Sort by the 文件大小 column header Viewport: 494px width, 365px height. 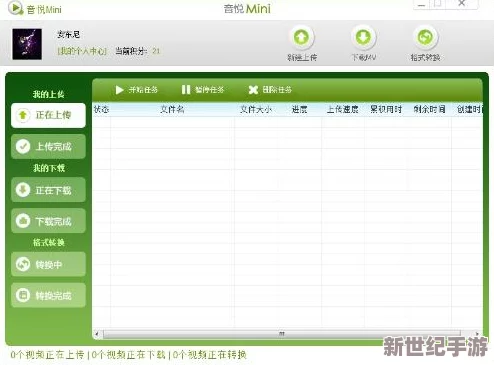[256, 109]
